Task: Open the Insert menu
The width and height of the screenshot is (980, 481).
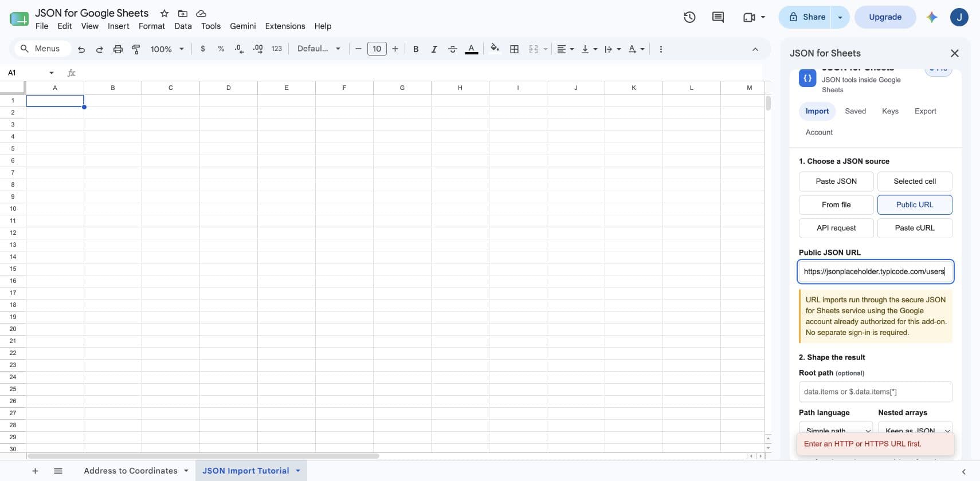Action: 119,26
